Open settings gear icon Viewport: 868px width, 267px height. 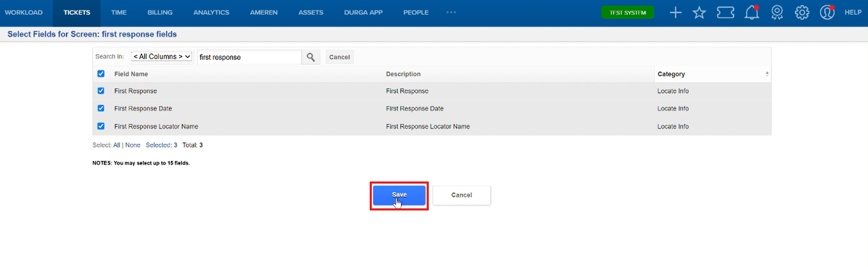802,13
